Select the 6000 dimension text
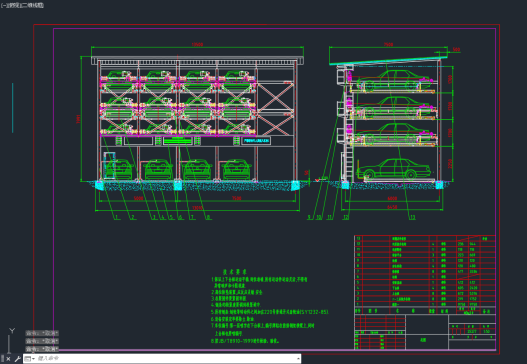527x364 pixels. tap(392, 199)
